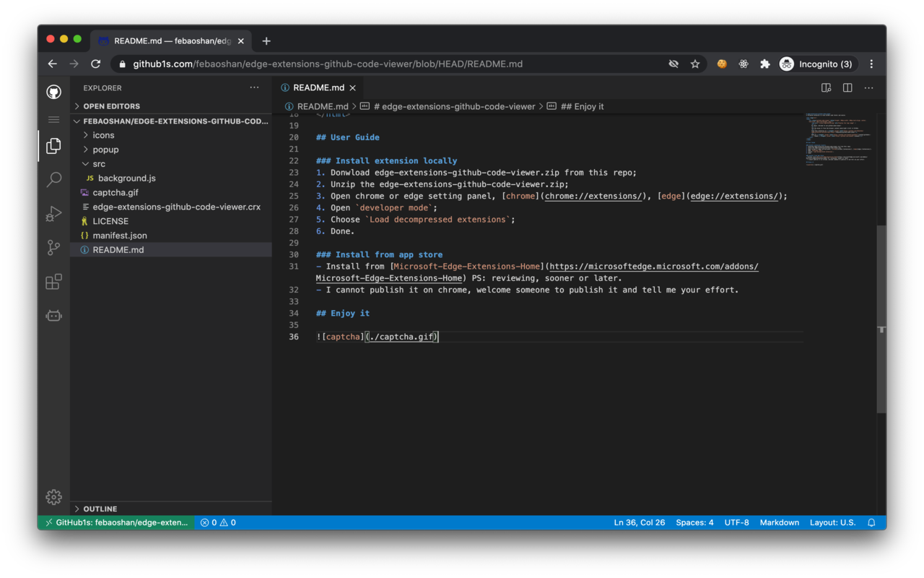Open the robot-face icon in activity bar
Screen dimensions: 924x578
coord(54,316)
